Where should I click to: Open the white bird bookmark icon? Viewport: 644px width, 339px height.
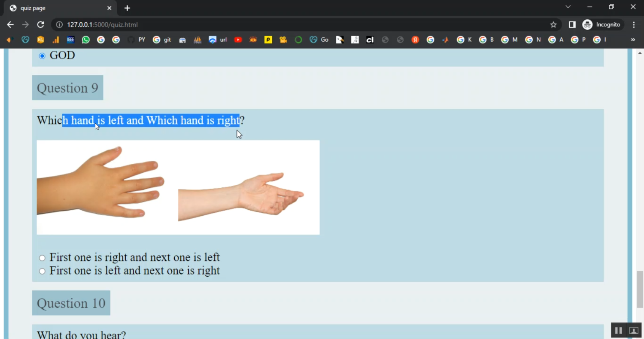pyautogui.click(x=340, y=40)
